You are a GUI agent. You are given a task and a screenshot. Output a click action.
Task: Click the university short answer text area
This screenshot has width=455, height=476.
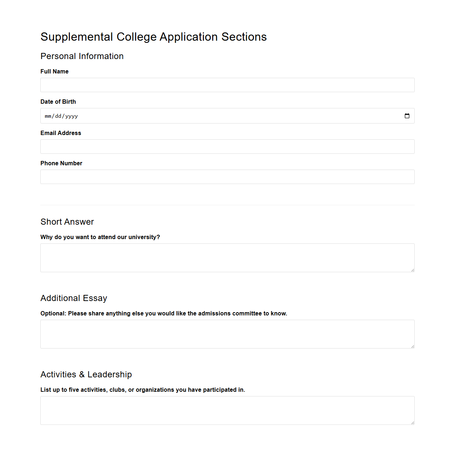tap(227, 257)
